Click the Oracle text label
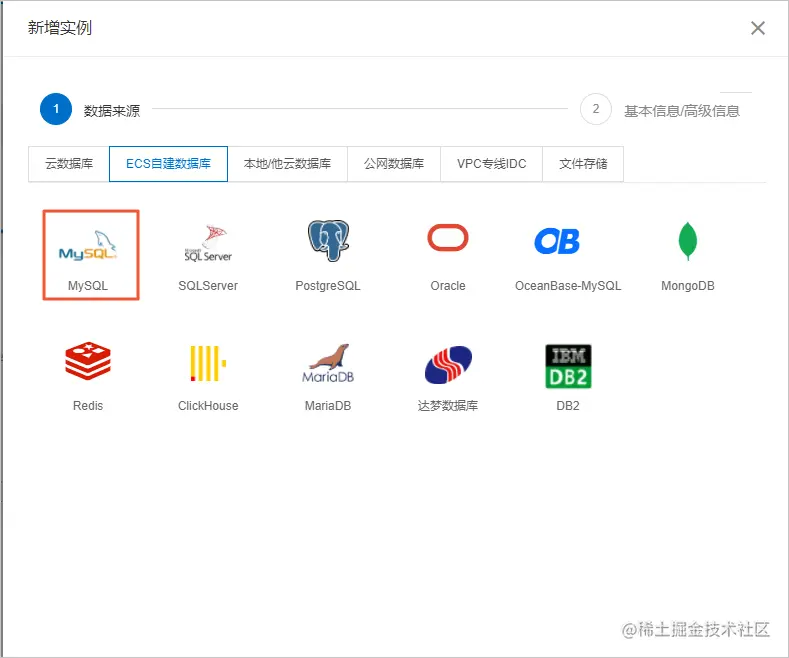The height and width of the screenshot is (658, 789). (x=448, y=286)
